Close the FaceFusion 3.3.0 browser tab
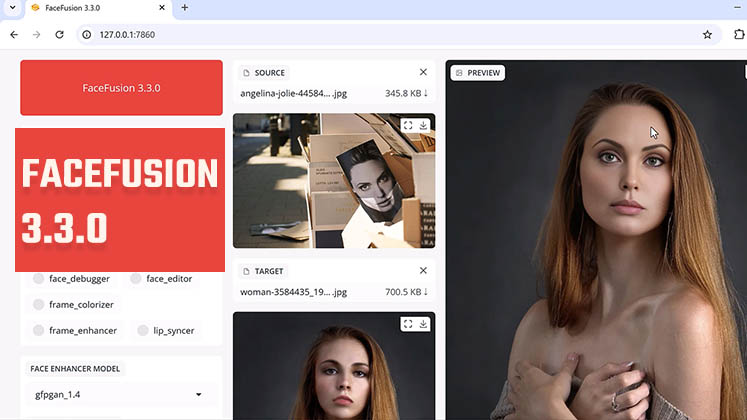 [162, 8]
